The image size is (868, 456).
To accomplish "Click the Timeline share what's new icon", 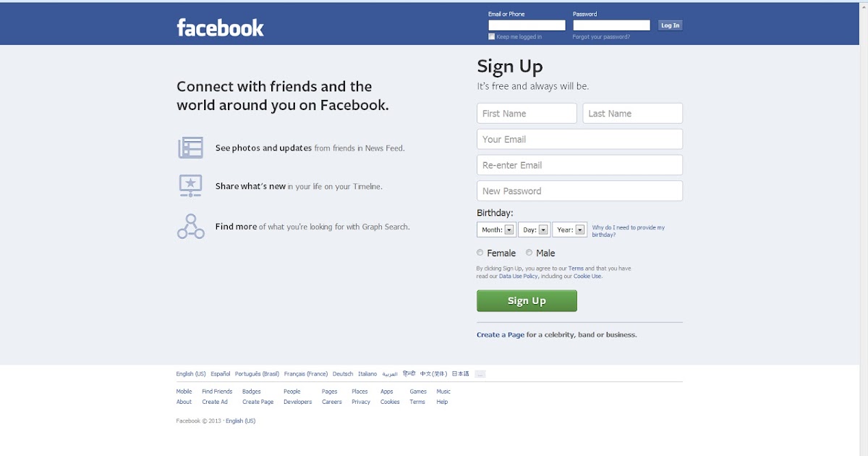I will pyautogui.click(x=191, y=186).
